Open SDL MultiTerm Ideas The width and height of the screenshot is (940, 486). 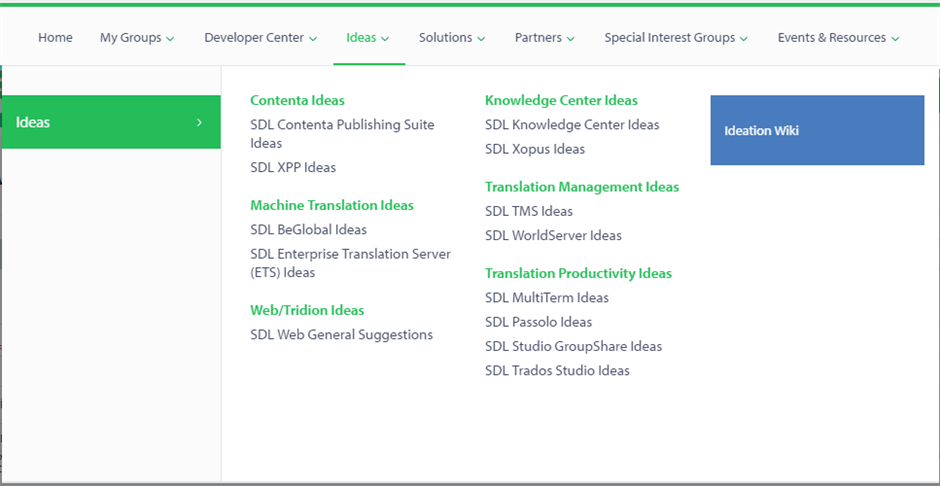point(547,298)
